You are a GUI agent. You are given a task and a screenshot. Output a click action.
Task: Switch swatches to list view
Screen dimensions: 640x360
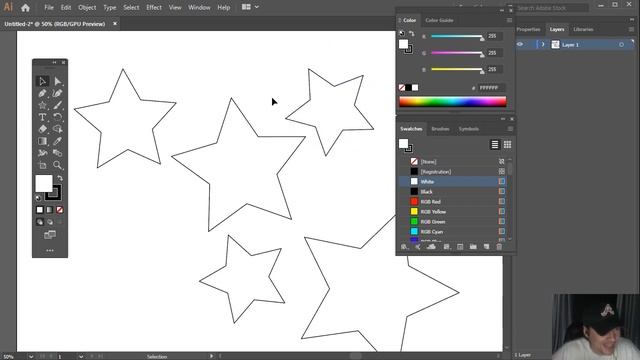click(x=495, y=144)
